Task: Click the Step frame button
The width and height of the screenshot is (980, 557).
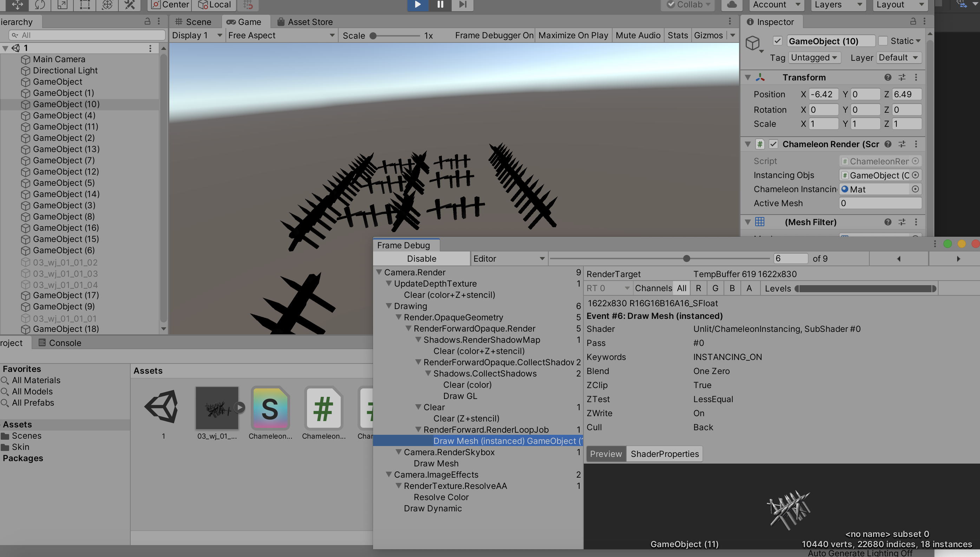Action: coord(463,4)
